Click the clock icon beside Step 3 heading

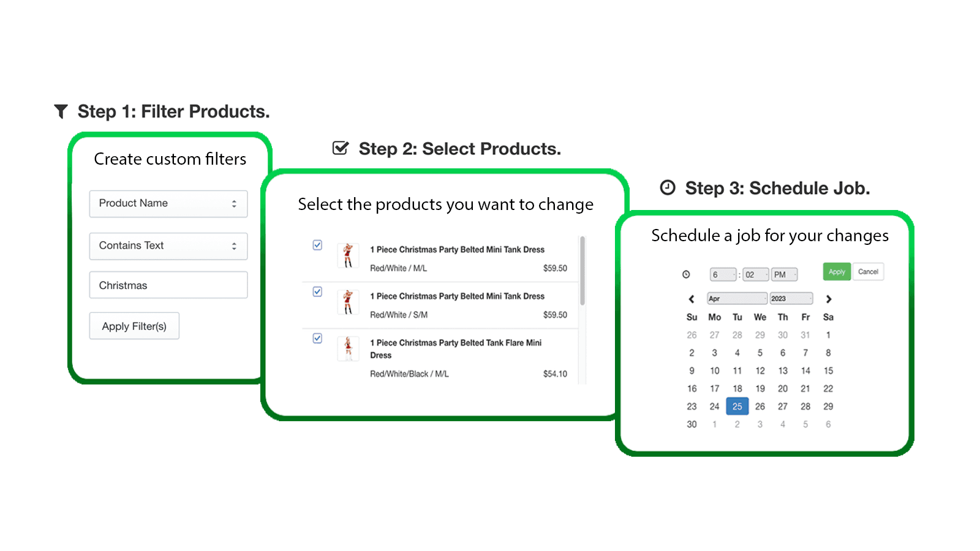pos(667,187)
